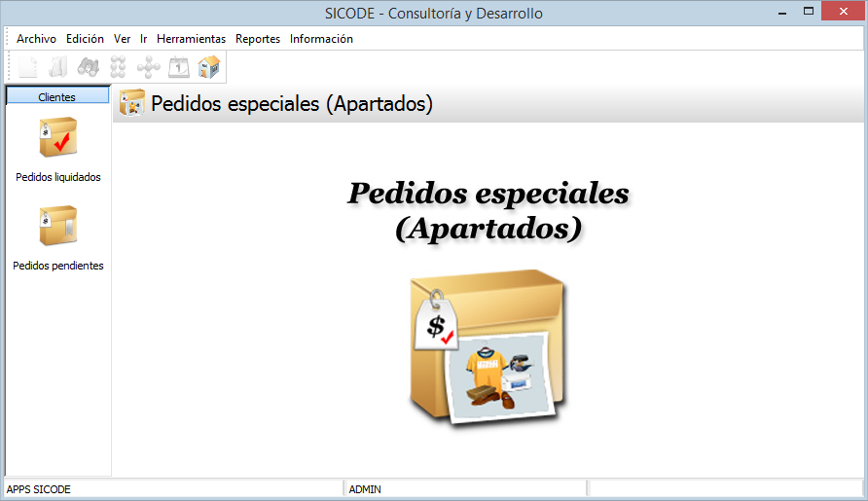Open the Ver menu
Viewport: 868px width, 501px height.
[122, 39]
